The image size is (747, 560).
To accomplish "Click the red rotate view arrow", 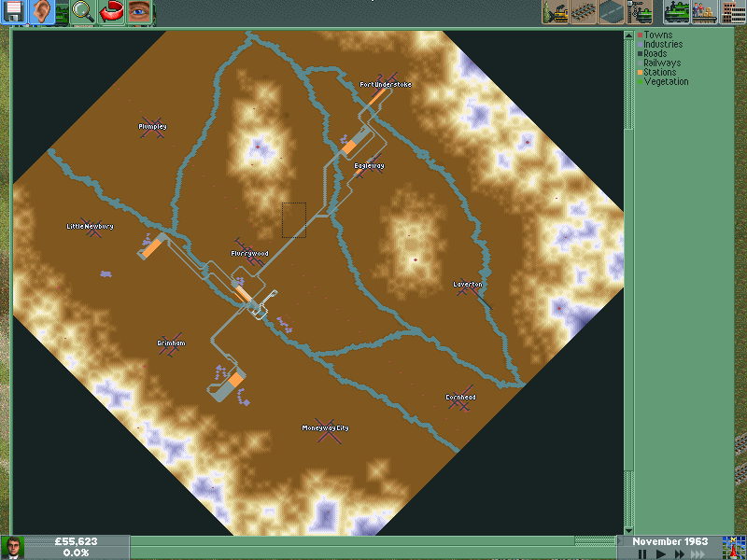I will (x=110, y=12).
